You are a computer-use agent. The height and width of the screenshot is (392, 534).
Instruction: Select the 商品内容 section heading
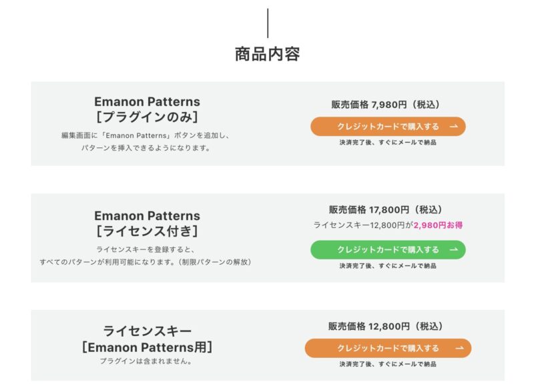(x=267, y=51)
